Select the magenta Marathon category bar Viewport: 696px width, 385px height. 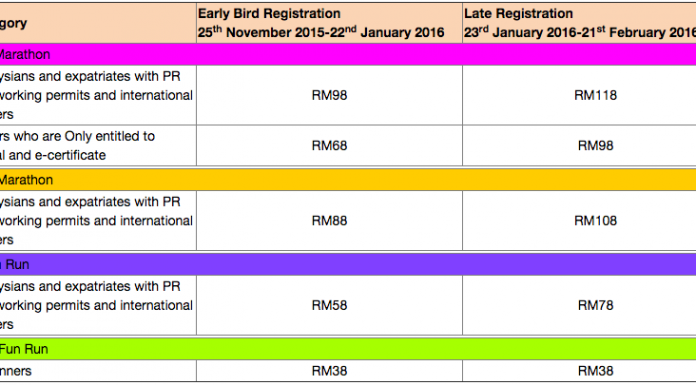(348, 55)
